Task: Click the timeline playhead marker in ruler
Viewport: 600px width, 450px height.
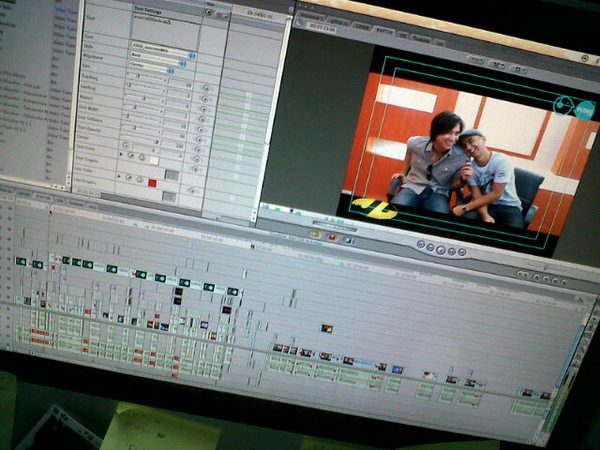Action: pyautogui.click(x=50, y=211)
